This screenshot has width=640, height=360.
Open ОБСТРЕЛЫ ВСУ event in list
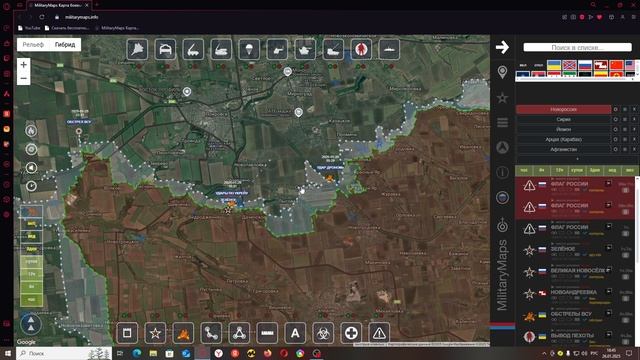571,314
